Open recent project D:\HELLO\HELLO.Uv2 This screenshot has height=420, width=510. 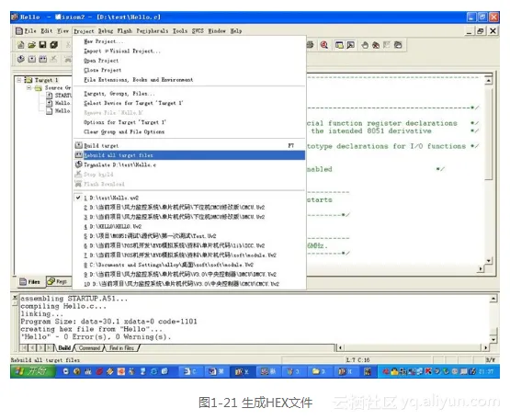(x=189, y=226)
